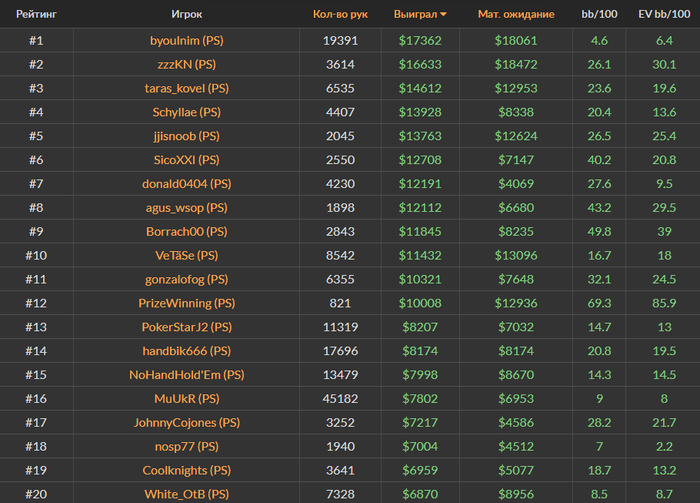The width and height of the screenshot is (700, 503).
Task: Open taras_kovel (PS) player link
Action: tap(187, 88)
